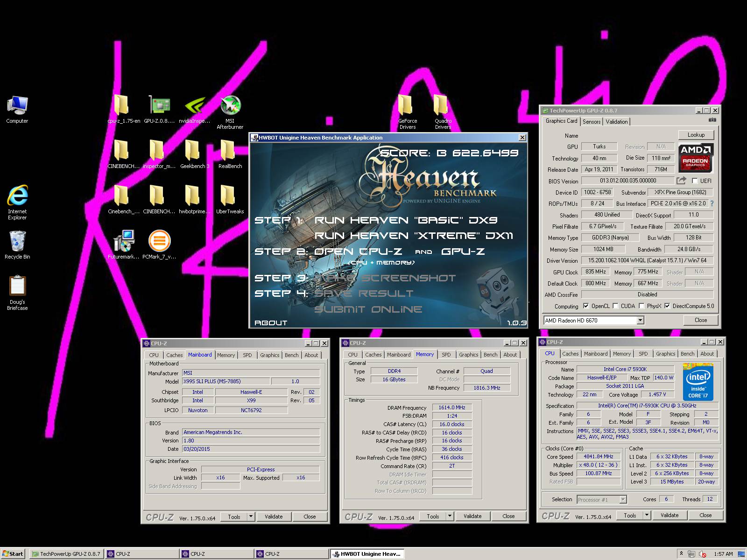The image size is (747, 560).
Task: Click the Lookup button in GPU-Z
Action: click(696, 135)
